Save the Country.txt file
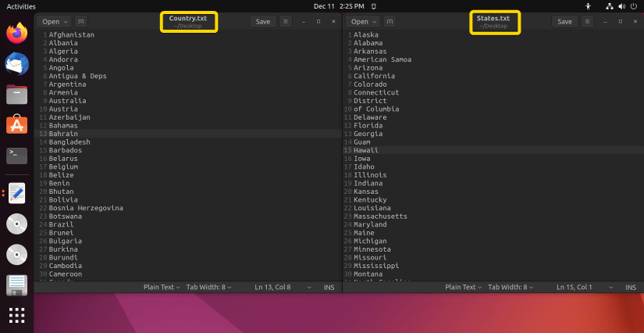Viewport: 644px width, 333px height. tap(263, 21)
